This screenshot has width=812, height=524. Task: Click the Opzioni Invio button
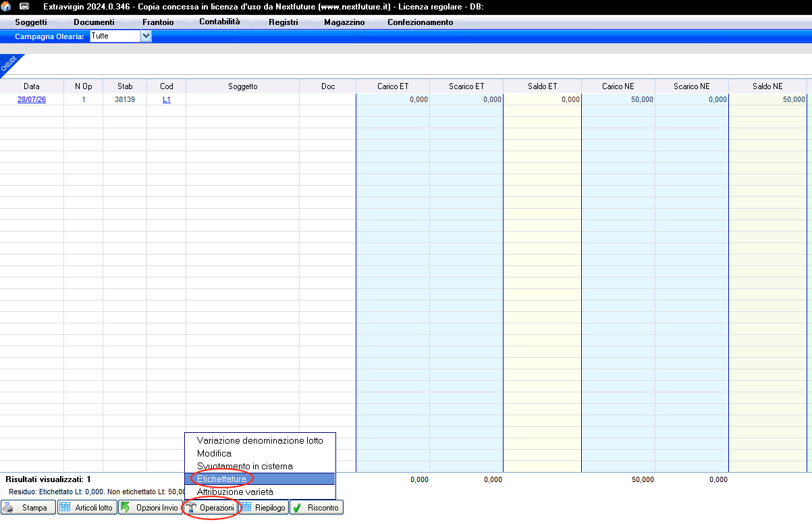(x=150, y=508)
